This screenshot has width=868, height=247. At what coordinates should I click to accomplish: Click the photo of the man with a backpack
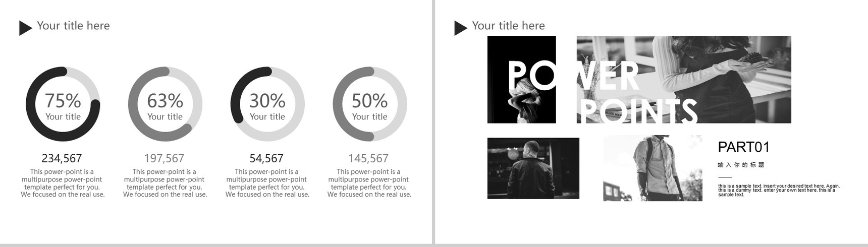click(x=653, y=168)
